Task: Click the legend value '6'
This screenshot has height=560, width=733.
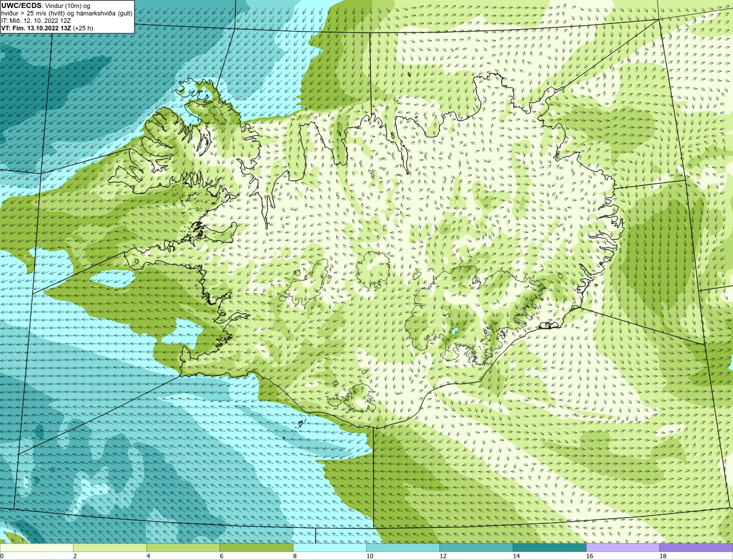Action: point(222,556)
